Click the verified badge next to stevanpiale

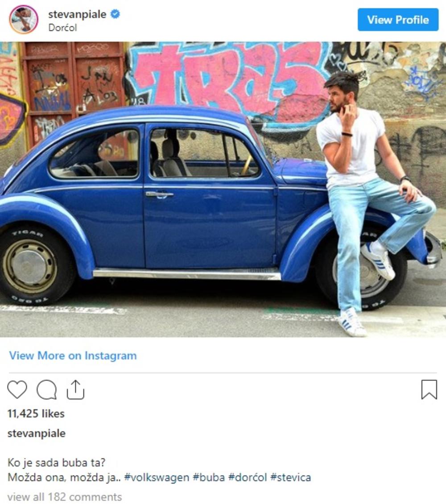(116, 14)
